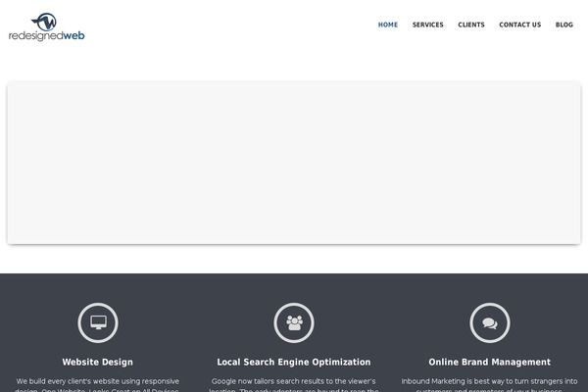Click text 'Inbound Marketing is best way to turn strangers into'
Image resolution: width=588 pixels, height=392 pixels.
[489, 381]
